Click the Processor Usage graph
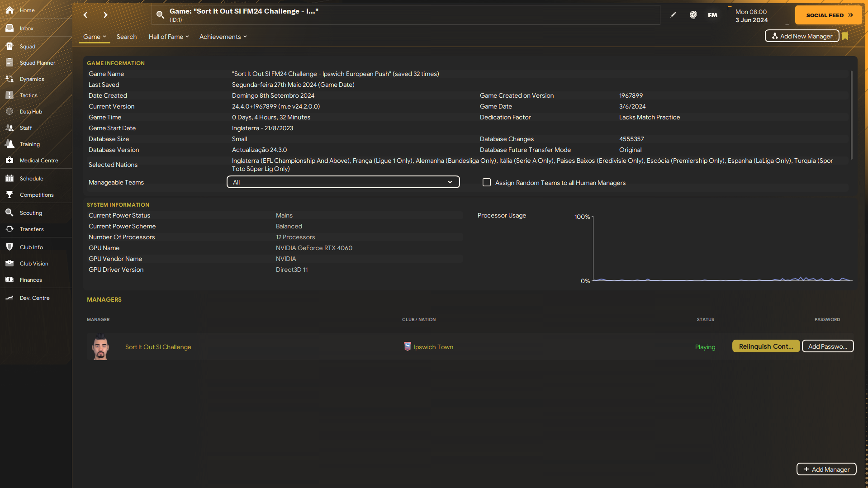 722,248
